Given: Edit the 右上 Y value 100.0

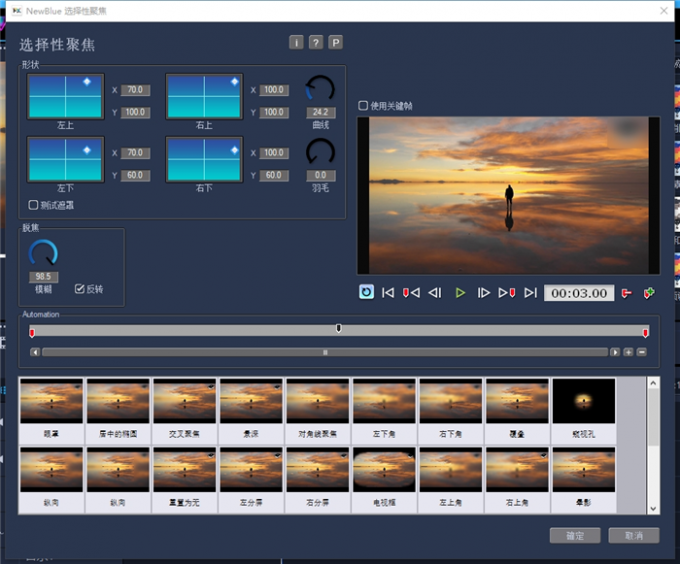Looking at the screenshot, I should tap(274, 112).
